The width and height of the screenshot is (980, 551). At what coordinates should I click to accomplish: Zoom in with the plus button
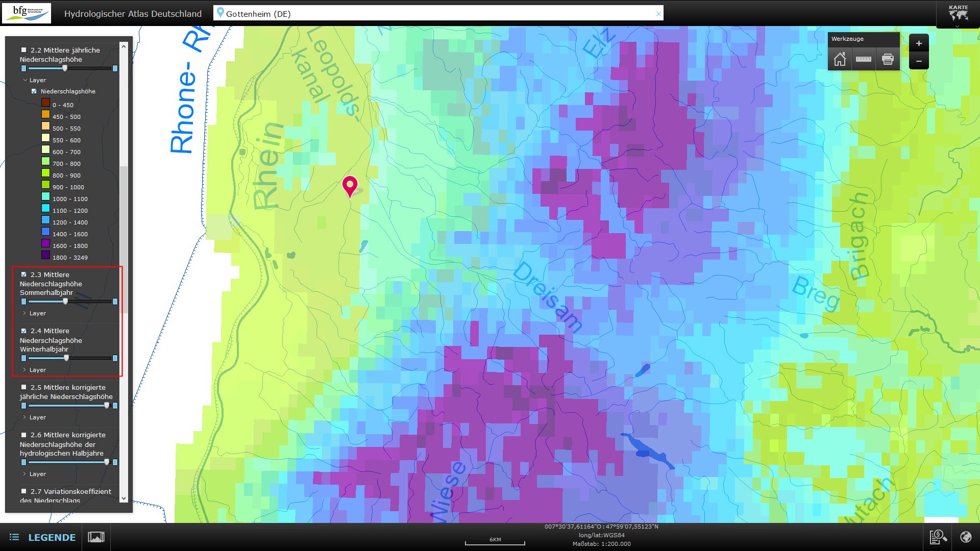pos(919,44)
